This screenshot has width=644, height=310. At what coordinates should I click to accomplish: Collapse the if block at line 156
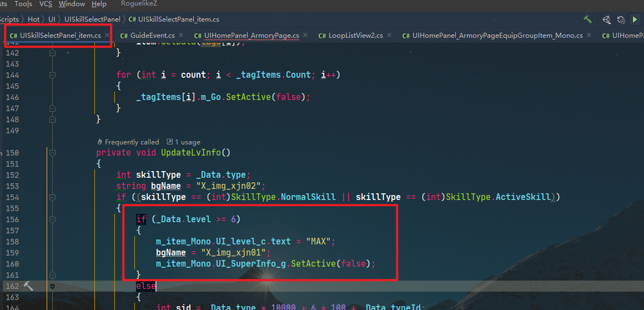(x=52, y=219)
